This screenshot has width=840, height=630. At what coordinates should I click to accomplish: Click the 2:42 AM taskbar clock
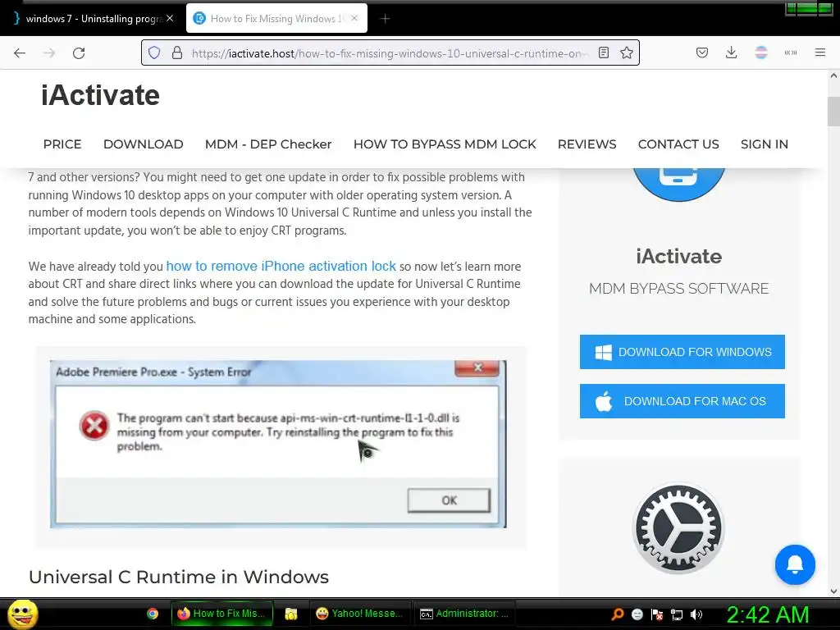pyautogui.click(x=767, y=614)
